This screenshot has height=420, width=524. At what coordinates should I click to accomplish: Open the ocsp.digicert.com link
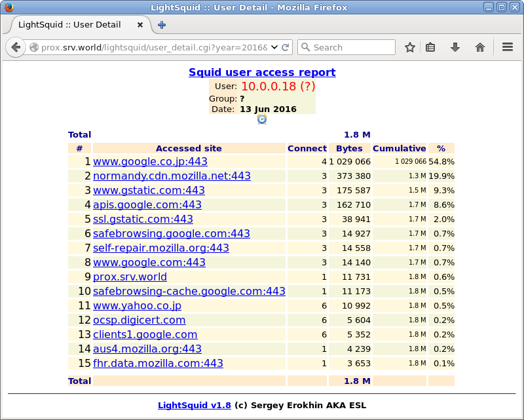point(139,320)
